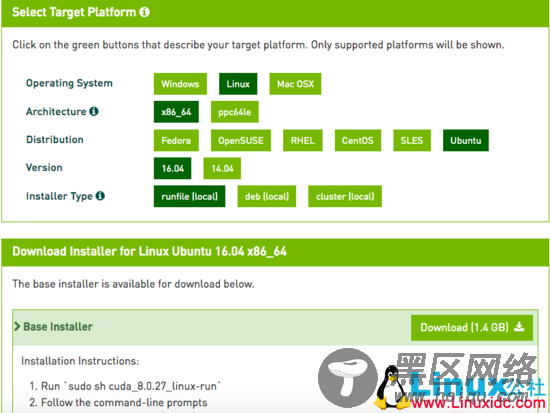550x413 pixels.
Task: Choose deb (local) installer type
Action: [267, 196]
